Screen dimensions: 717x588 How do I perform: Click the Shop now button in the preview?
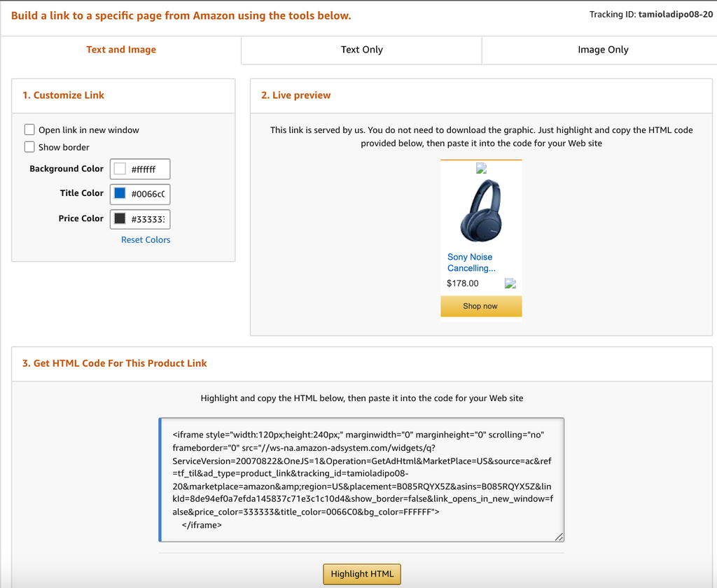click(480, 307)
